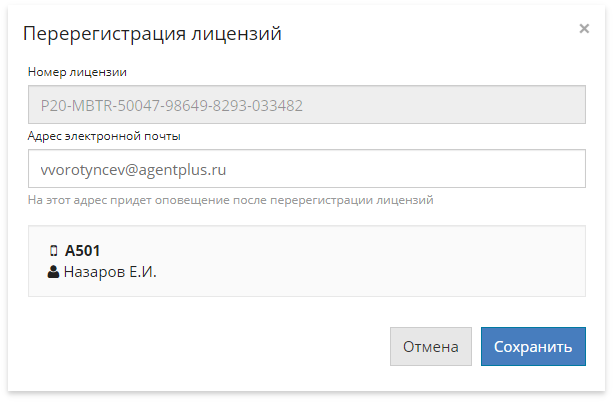Click the vvorotyncev@agentplus.ru email text
Image resolution: width=613 pixels, height=402 pixels.
tap(133, 170)
